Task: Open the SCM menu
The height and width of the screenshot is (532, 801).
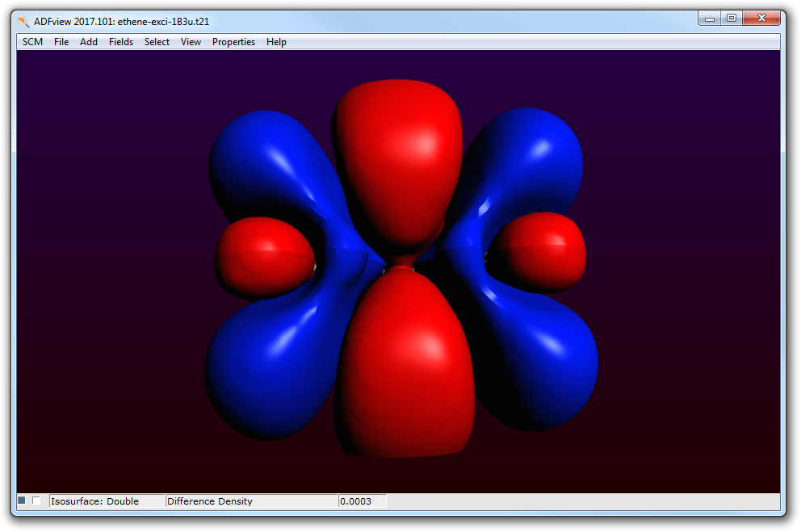Action: [32, 42]
